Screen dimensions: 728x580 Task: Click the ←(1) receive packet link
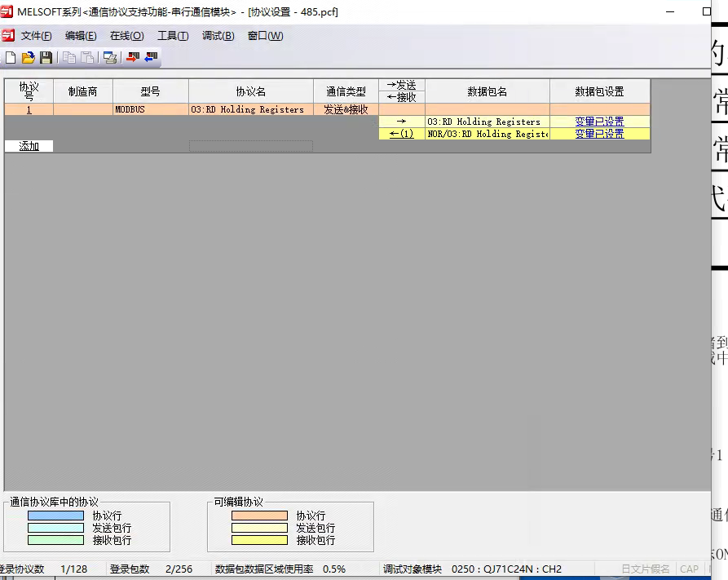pyautogui.click(x=401, y=134)
